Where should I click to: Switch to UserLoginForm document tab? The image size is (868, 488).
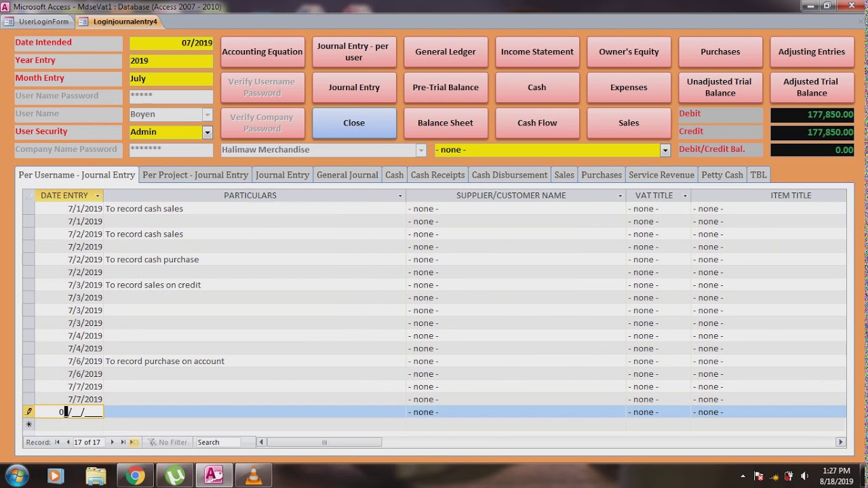pos(37,22)
